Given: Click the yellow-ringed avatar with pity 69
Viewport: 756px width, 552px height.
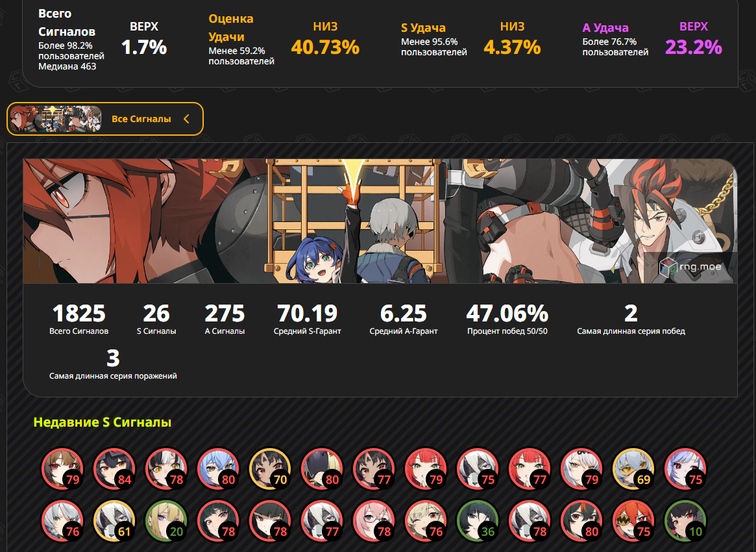Looking at the screenshot, I should 633,469.
